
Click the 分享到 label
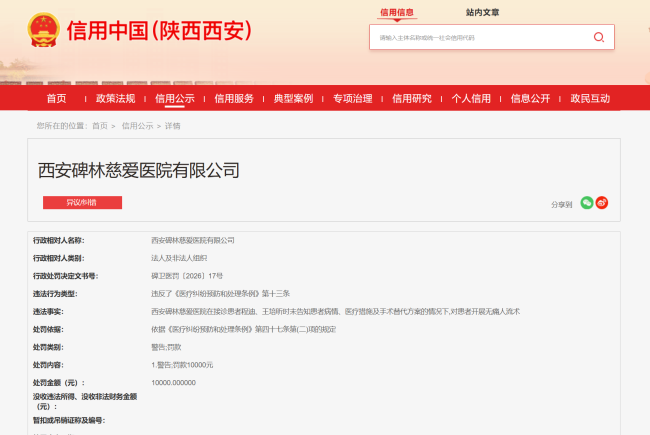(x=561, y=204)
